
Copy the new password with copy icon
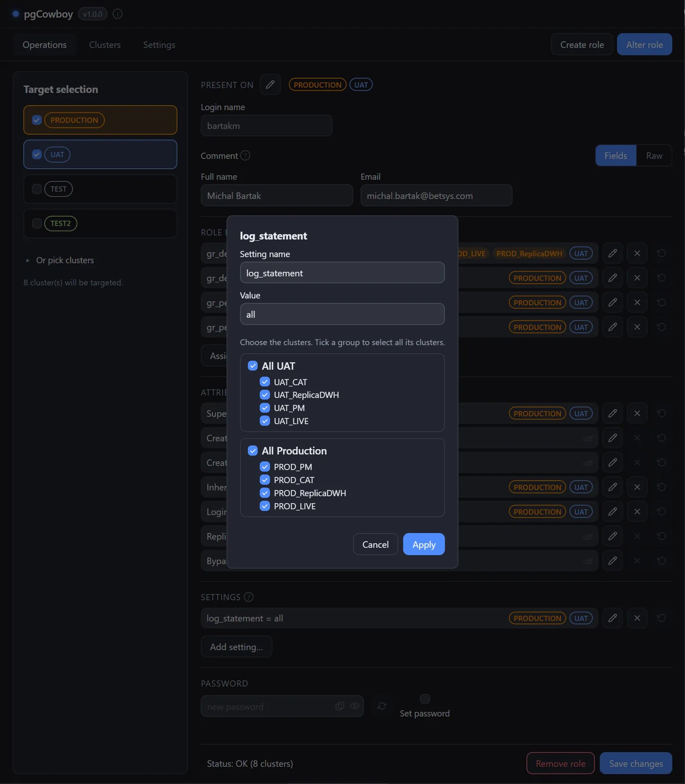pyautogui.click(x=340, y=706)
